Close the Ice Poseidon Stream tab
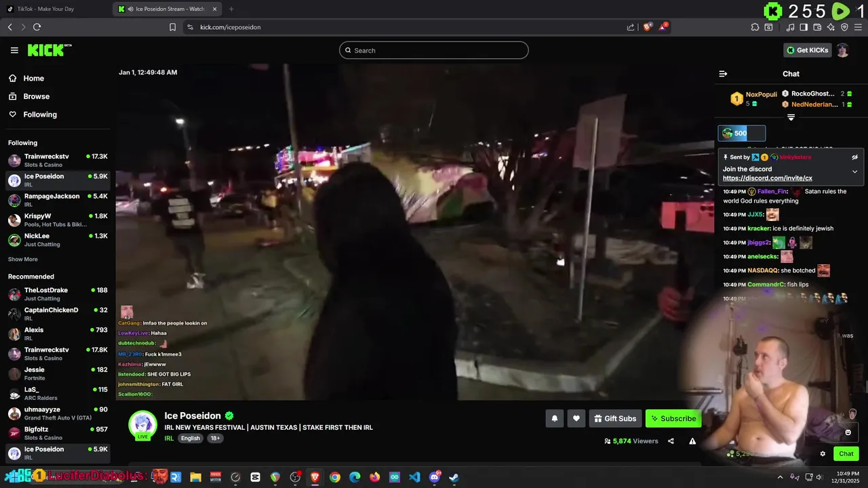Image resolution: width=868 pixels, height=488 pixels. click(x=215, y=9)
